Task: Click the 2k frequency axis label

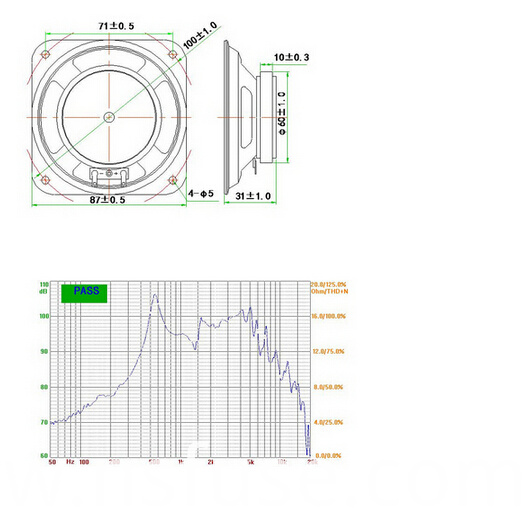Action: click(210, 462)
